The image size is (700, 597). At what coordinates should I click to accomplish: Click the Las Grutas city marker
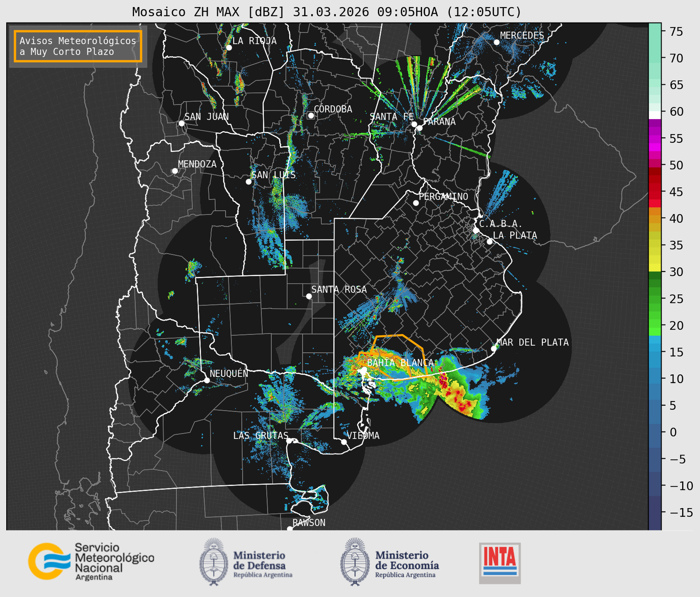(x=289, y=441)
